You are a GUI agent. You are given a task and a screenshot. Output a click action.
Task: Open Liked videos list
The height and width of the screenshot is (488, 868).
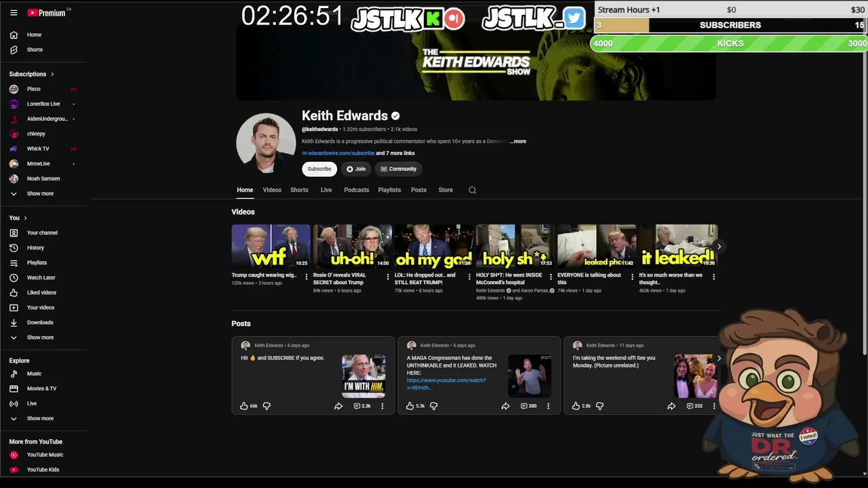(x=41, y=293)
